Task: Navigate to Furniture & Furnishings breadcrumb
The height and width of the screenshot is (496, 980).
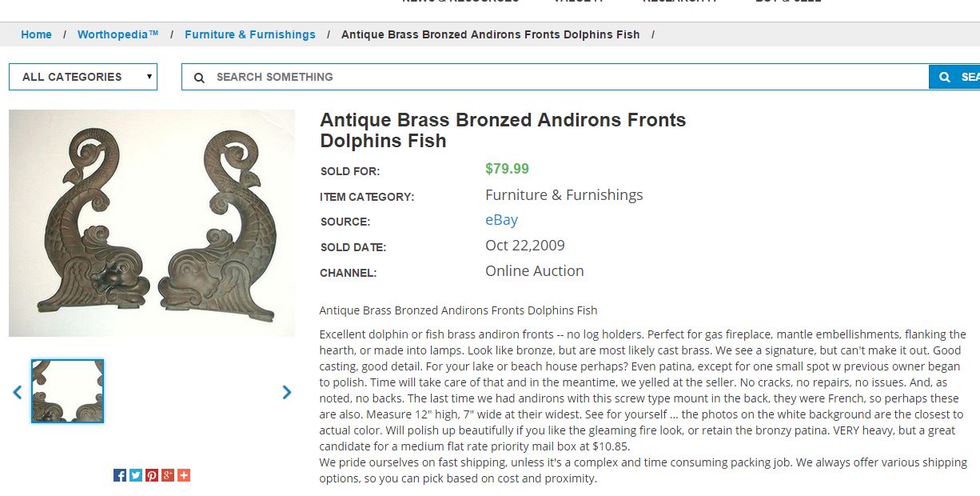Action: [x=249, y=34]
